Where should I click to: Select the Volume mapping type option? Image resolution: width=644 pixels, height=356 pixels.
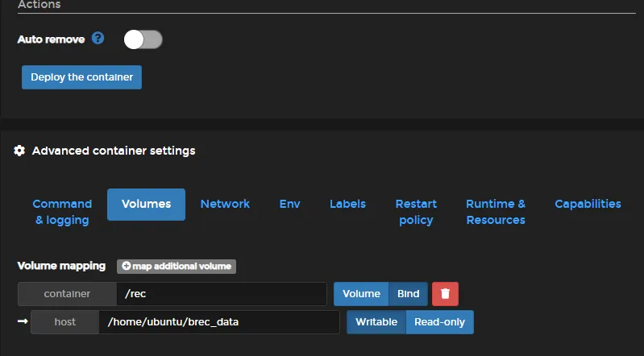[x=361, y=294]
